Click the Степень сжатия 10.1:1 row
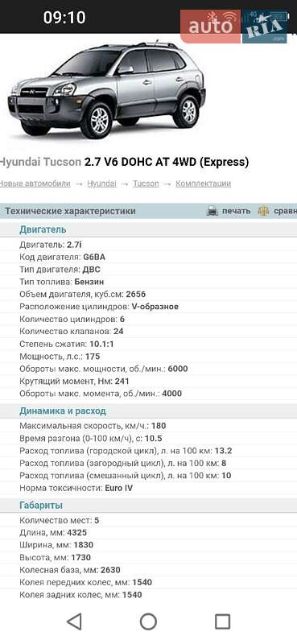This screenshot has width=297, height=644. click(x=148, y=344)
